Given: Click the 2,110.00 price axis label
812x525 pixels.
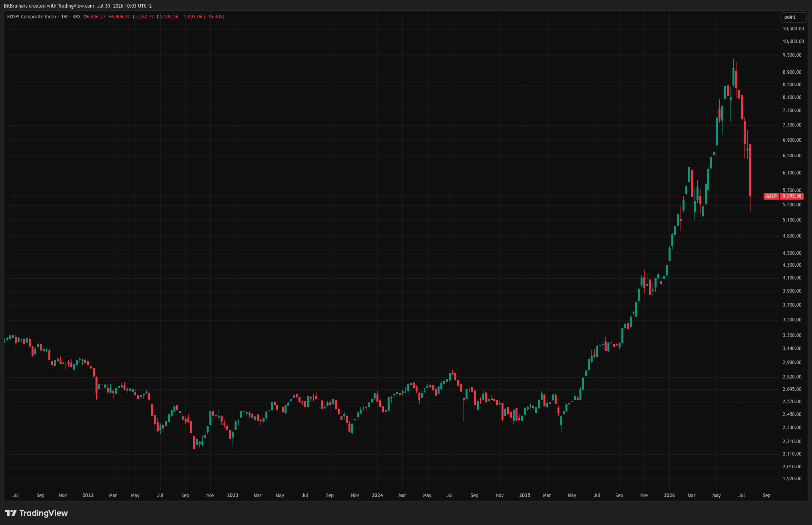Looking at the screenshot, I should tap(792, 454).
